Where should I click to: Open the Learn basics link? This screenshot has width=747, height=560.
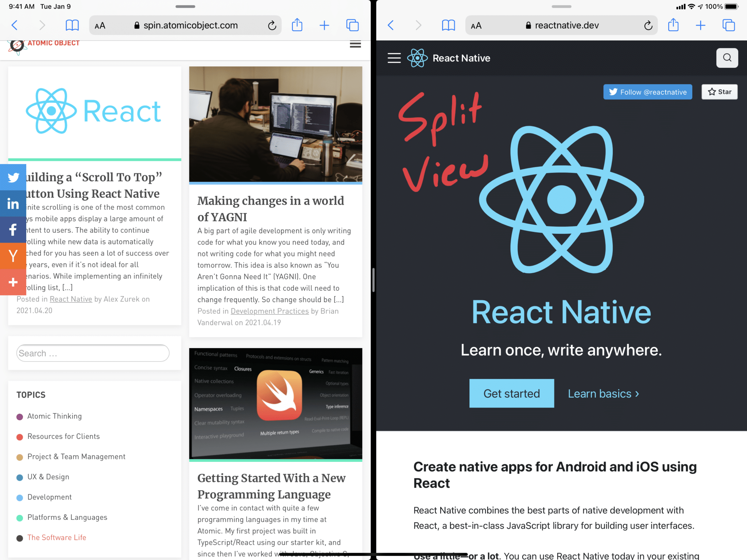pyautogui.click(x=603, y=394)
